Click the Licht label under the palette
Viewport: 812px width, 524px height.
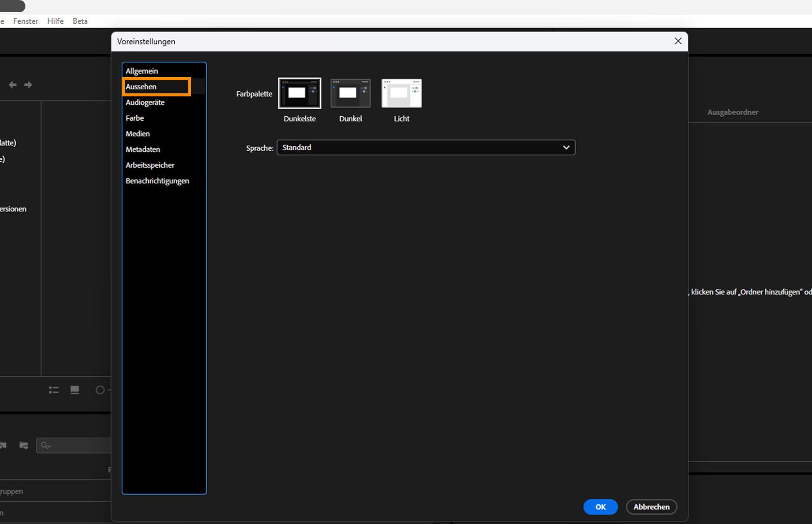401,119
